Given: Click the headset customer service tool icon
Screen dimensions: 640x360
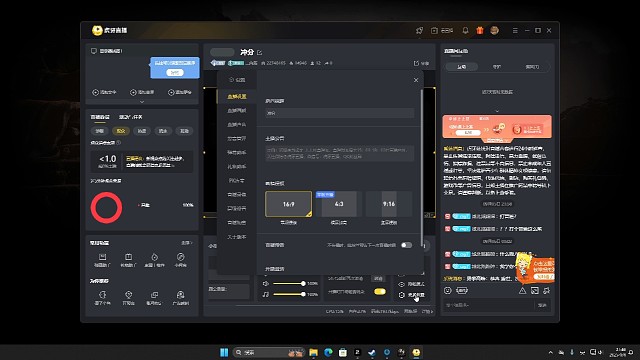Looking at the screenshot, I should coord(180,295).
